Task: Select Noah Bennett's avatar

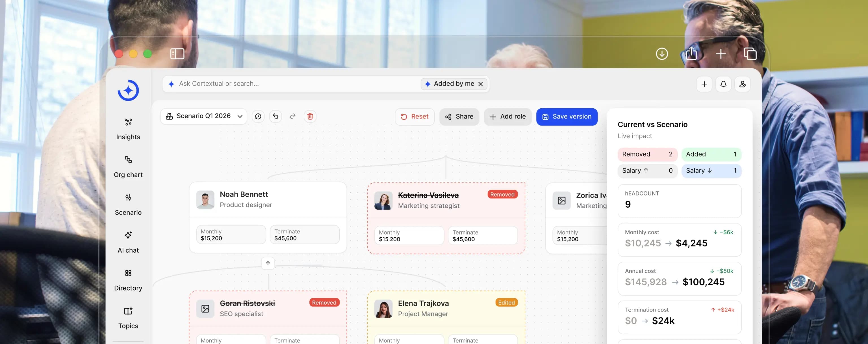Action: [x=205, y=200]
